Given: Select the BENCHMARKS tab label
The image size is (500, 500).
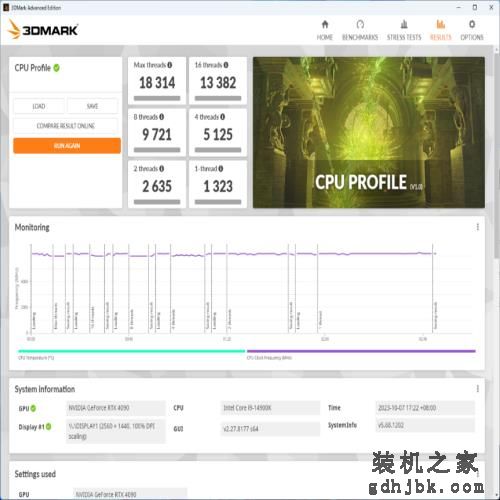Looking at the screenshot, I should point(360,37).
